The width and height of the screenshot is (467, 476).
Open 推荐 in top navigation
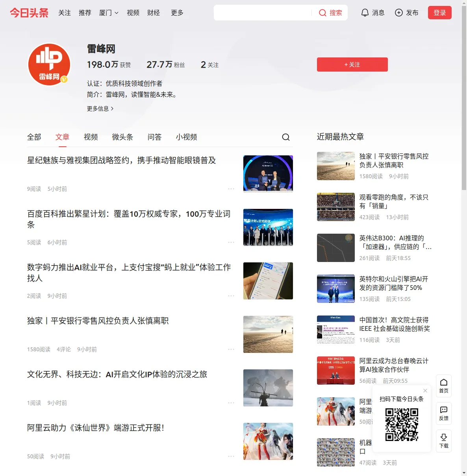pyautogui.click(x=85, y=13)
